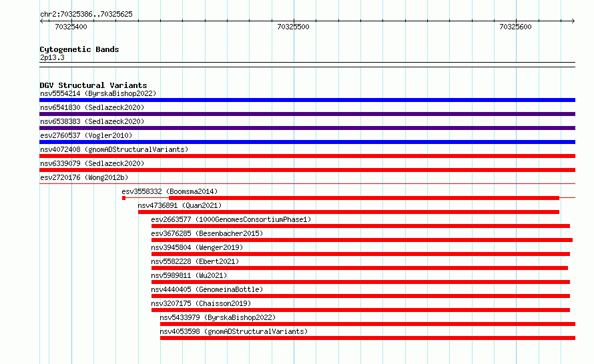The image size is (594, 364).
Task: Click the 2p13.3 cytogenetic band bar
Action: (307, 65)
